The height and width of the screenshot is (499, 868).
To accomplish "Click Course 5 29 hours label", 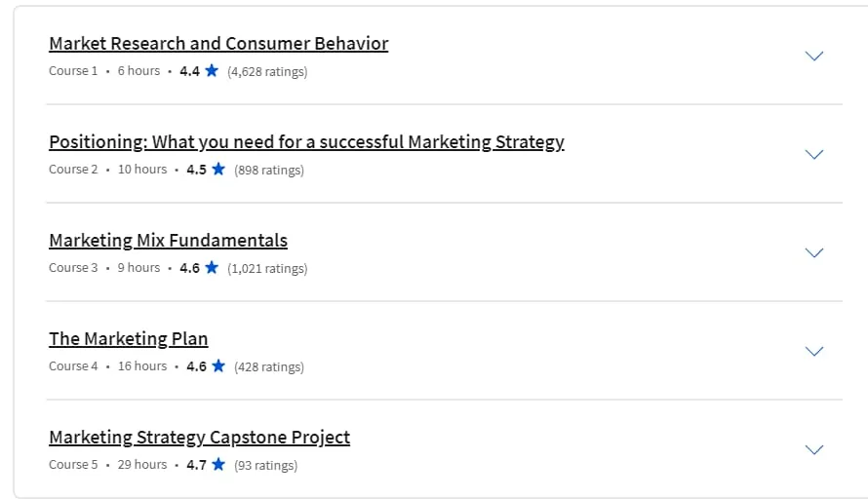I will [x=108, y=465].
